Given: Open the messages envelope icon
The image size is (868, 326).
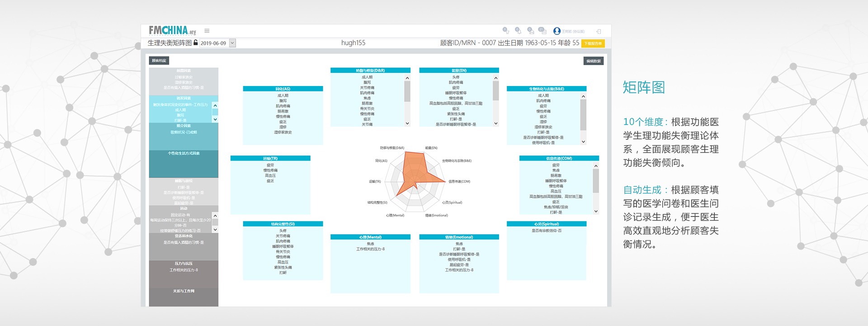Looking at the screenshot, I should pyautogui.click(x=530, y=31).
